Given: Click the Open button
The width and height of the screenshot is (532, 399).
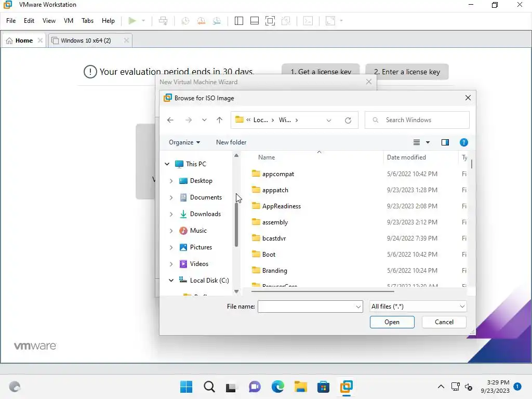Looking at the screenshot, I should (392, 322).
